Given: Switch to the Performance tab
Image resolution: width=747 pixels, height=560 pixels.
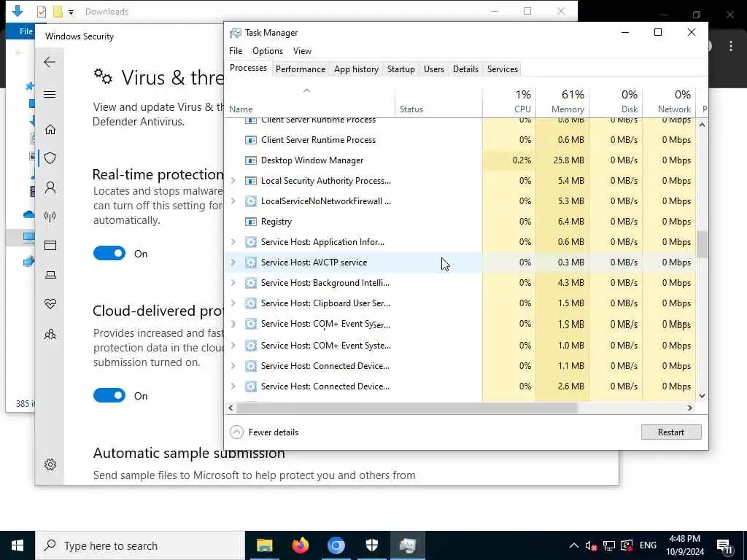Looking at the screenshot, I should pos(301,69).
